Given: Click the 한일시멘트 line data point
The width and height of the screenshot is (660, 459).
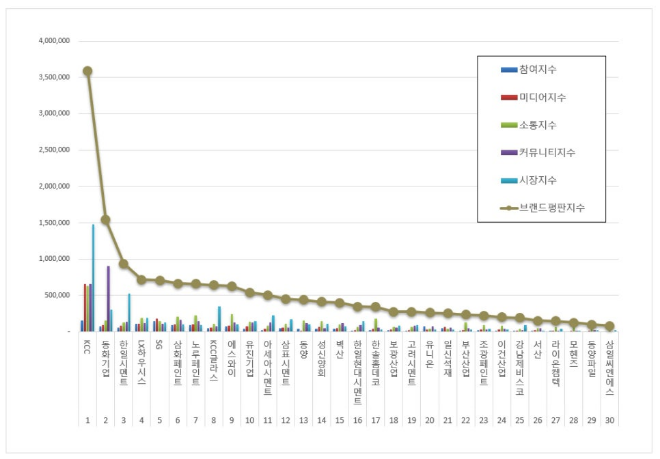Looking at the screenshot, I should point(123,264).
